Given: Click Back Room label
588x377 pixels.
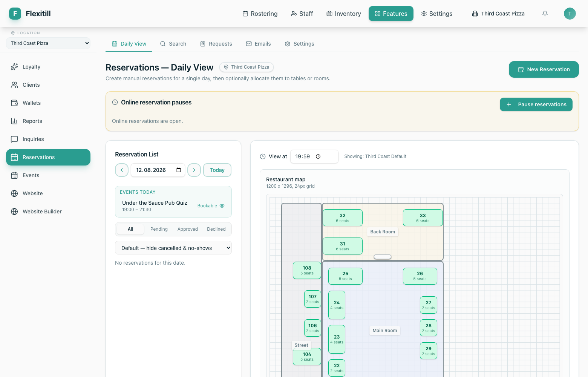Looking at the screenshot, I should [x=383, y=232].
